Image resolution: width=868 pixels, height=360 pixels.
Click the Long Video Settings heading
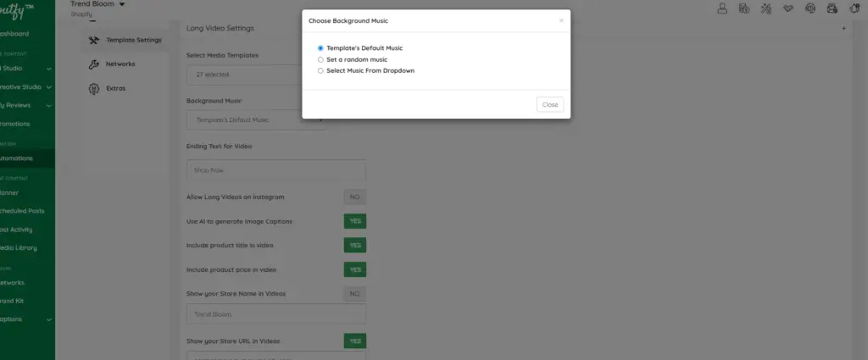220,28
